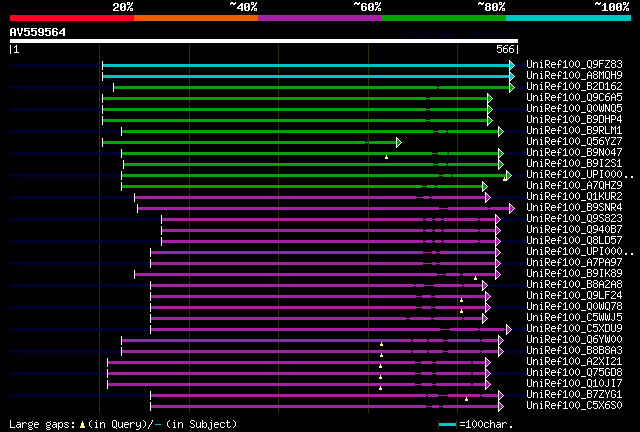The height and width of the screenshot is (432, 640).
Task: Select the UniRef100_C5XDU9 label
Action: [574, 329]
